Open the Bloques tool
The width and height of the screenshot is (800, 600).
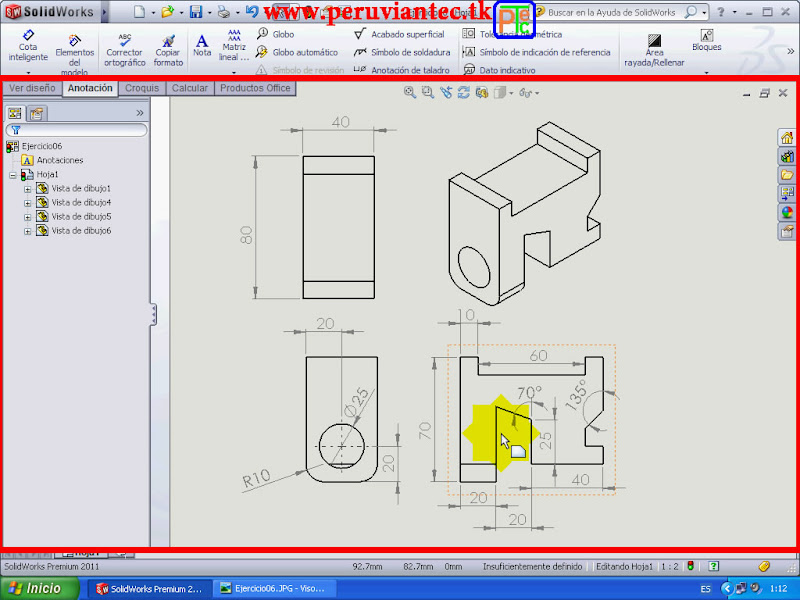point(707,40)
